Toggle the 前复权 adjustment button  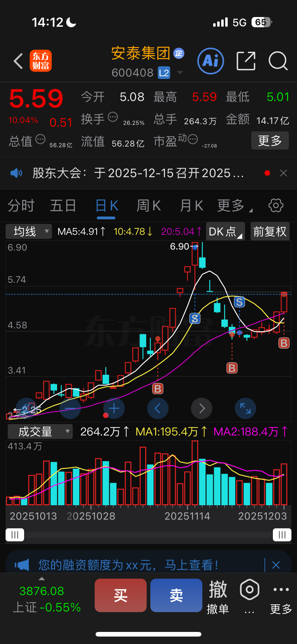270,231
